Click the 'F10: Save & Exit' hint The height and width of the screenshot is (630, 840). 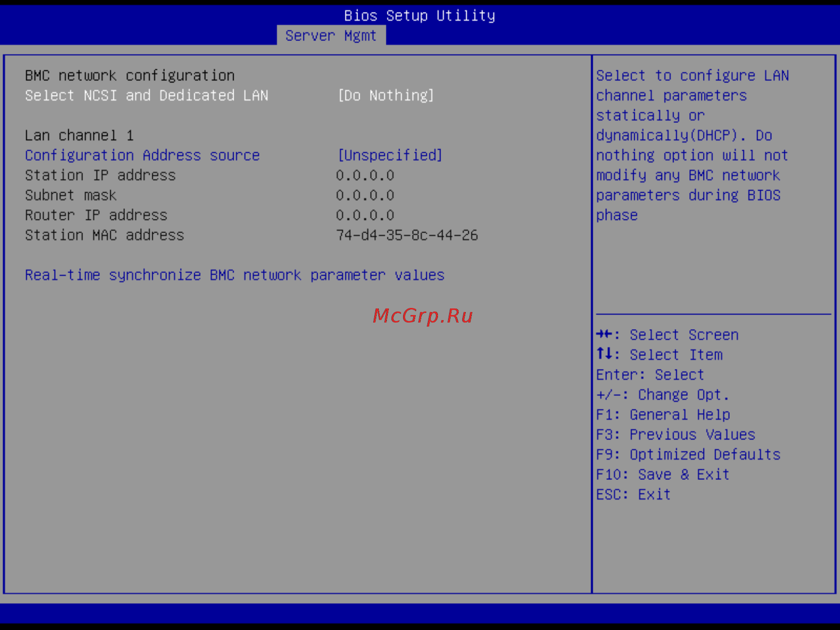point(663,475)
